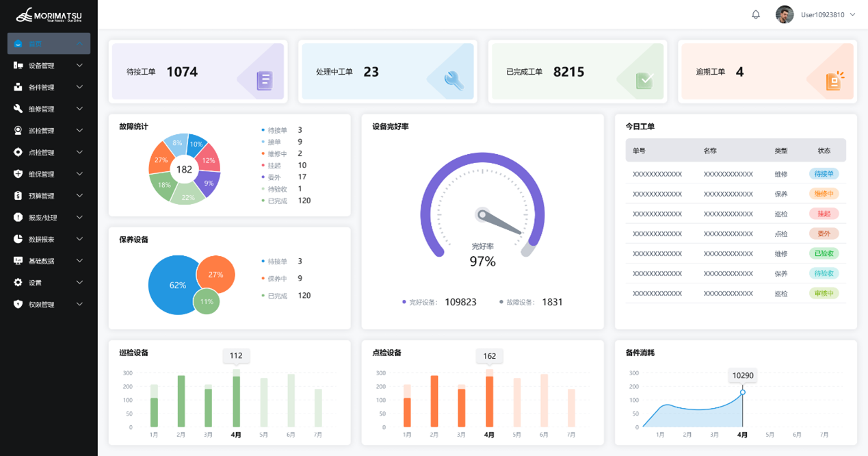Click the wrench icon on 处理中工单 card
Image resolution: width=868 pixels, height=456 pixels.
[453, 81]
